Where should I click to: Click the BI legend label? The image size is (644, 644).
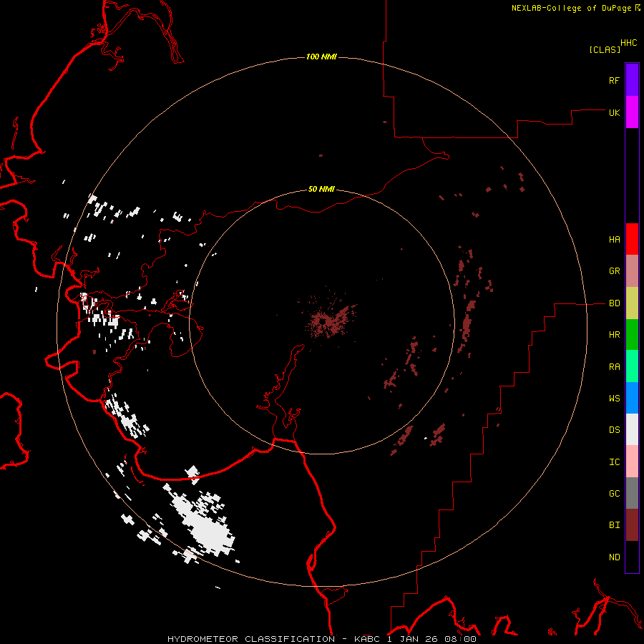click(614, 525)
